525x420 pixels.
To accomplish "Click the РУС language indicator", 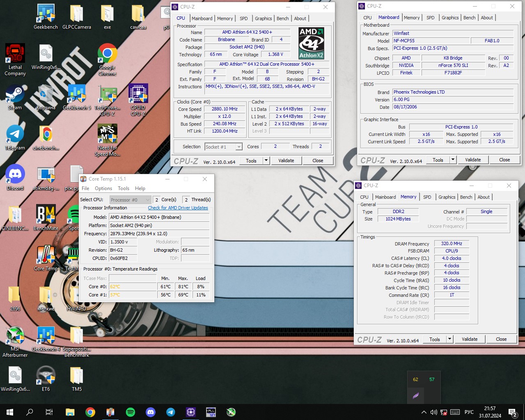I will click(469, 412).
